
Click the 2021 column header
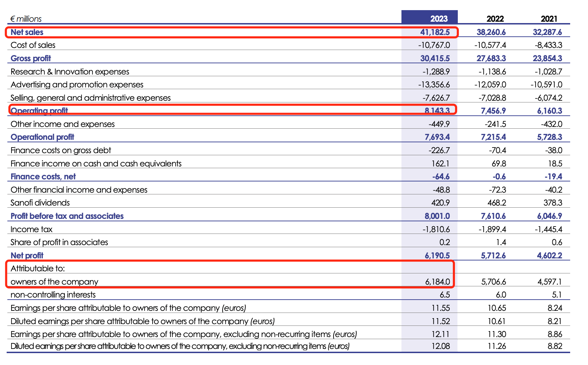(549, 19)
